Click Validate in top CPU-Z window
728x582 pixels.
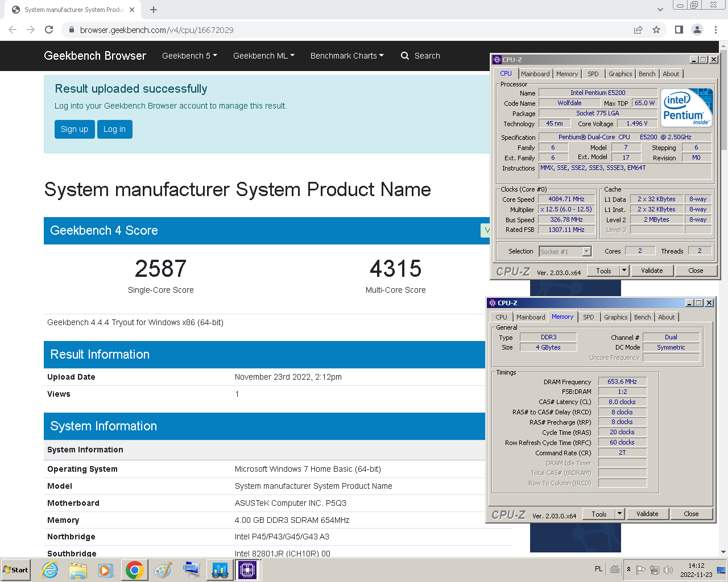click(652, 271)
